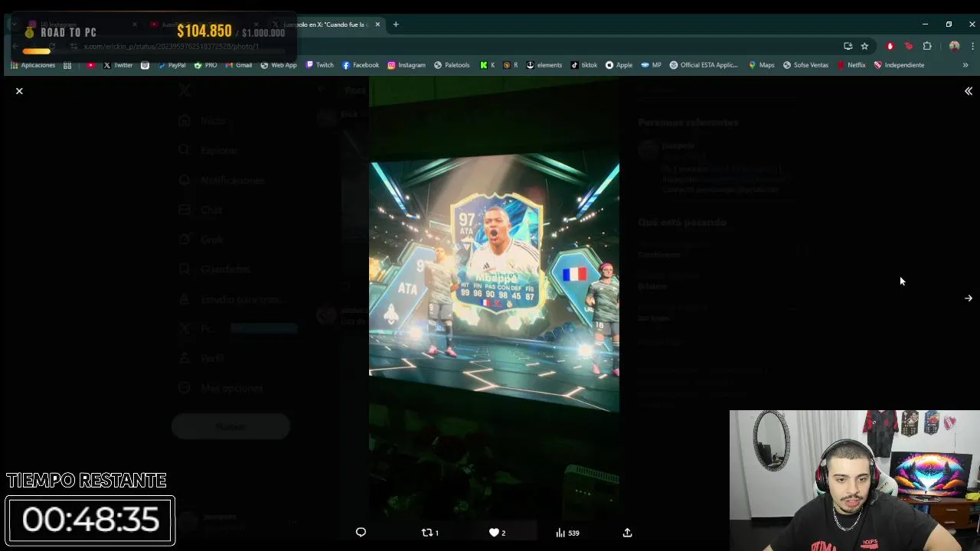
Task: Open the Maps bookmark
Action: (x=761, y=65)
